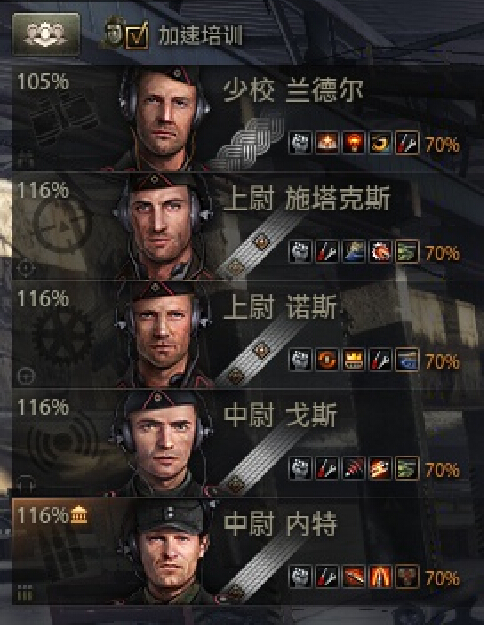Select commander 少校 兰德尔 crew slot
Image resolution: width=484 pixels, height=625 pixels.
(239, 118)
